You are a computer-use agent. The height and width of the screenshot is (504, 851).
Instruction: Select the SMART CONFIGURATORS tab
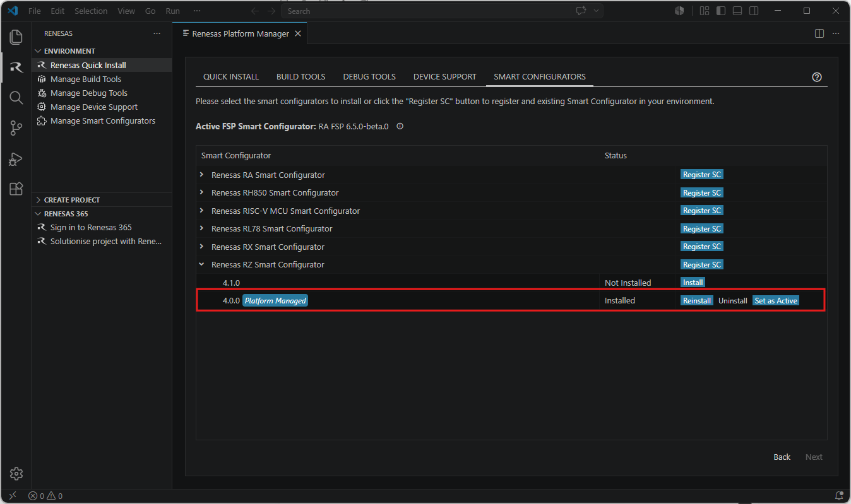click(x=540, y=77)
